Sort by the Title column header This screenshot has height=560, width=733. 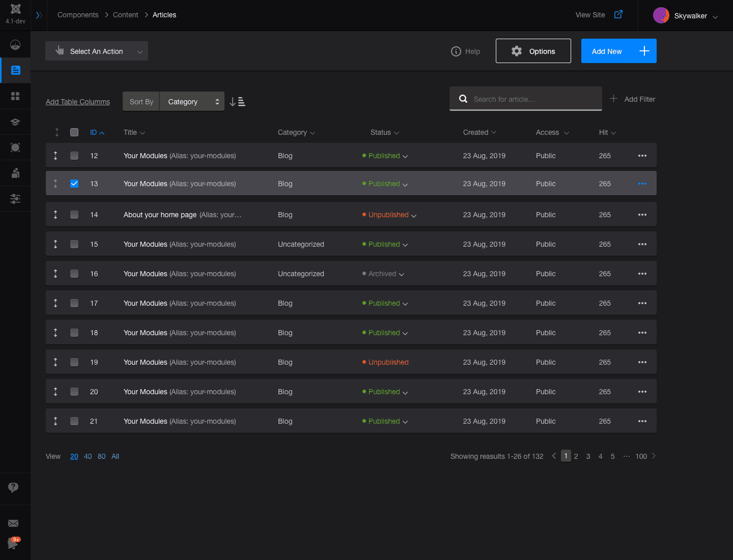click(134, 132)
